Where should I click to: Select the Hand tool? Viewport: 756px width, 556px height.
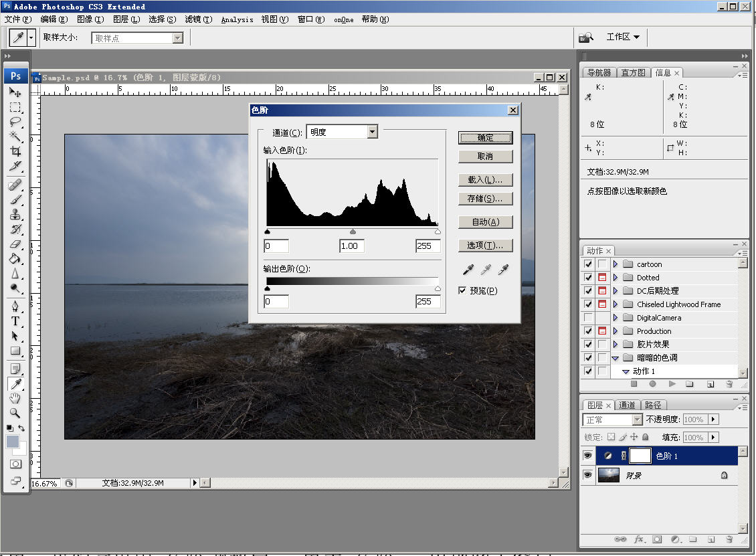tap(15, 398)
